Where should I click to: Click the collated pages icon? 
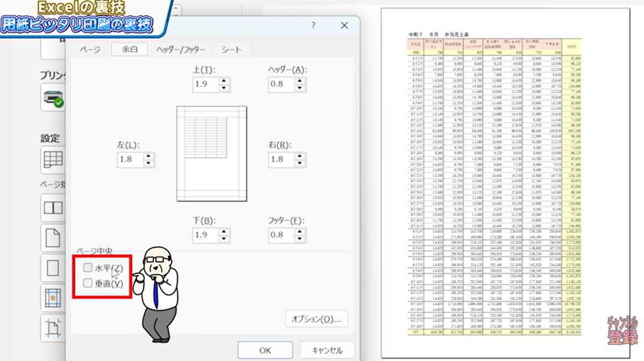(x=53, y=208)
